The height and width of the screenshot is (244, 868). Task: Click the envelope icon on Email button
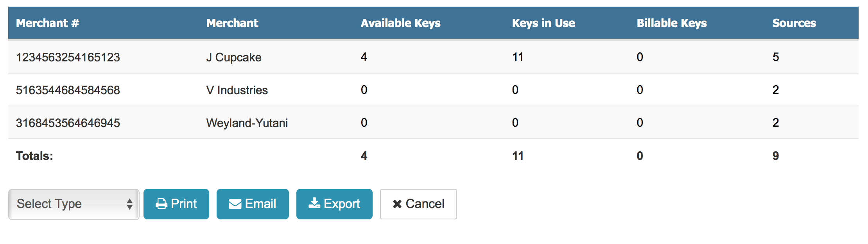235,204
